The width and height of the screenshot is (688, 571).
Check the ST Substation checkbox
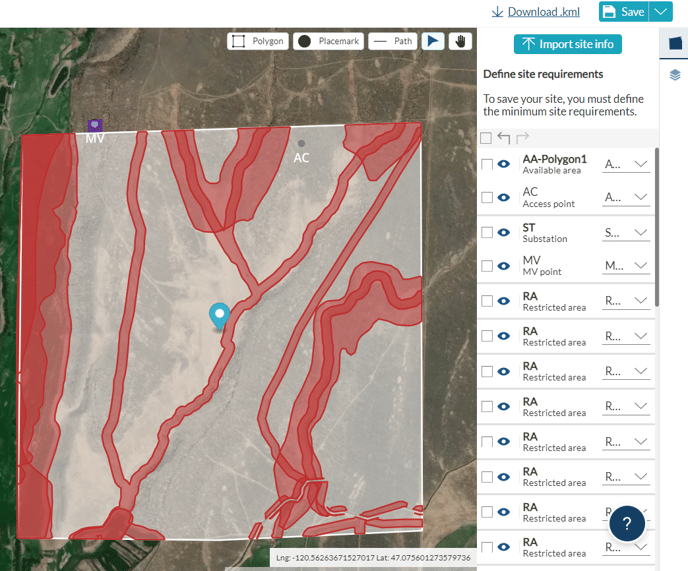click(x=487, y=232)
